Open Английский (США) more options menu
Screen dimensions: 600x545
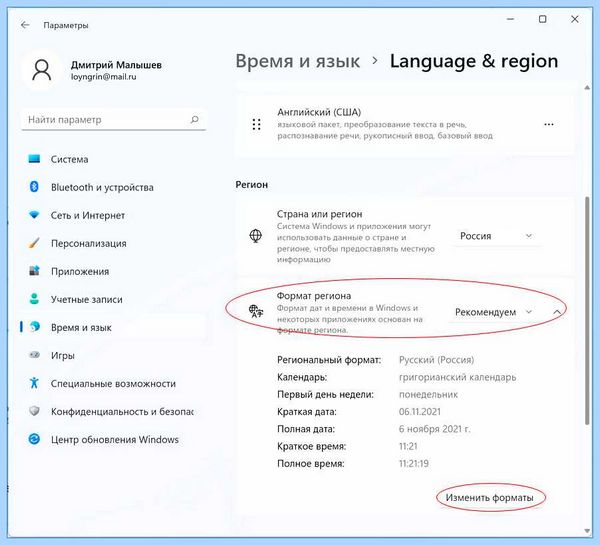[549, 124]
